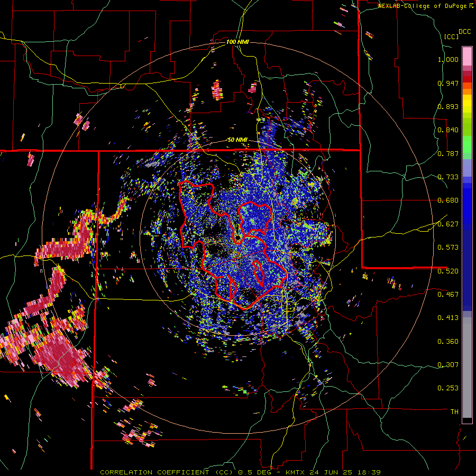
Task: Click the 0.520 legend value
Action: pos(448,271)
